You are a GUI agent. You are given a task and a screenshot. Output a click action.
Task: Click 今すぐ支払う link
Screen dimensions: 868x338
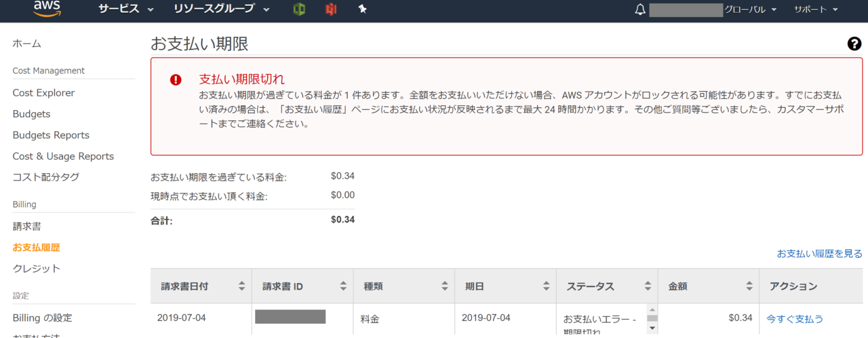point(795,318)
